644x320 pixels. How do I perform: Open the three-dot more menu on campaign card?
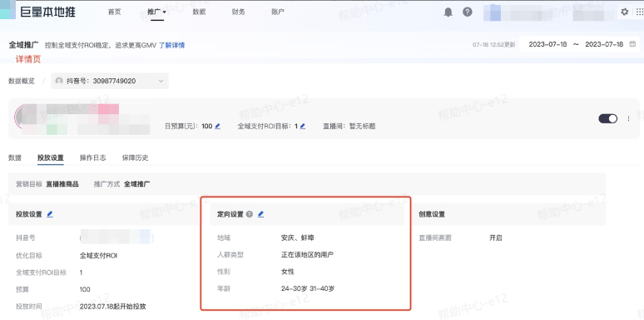pos(628,118)
